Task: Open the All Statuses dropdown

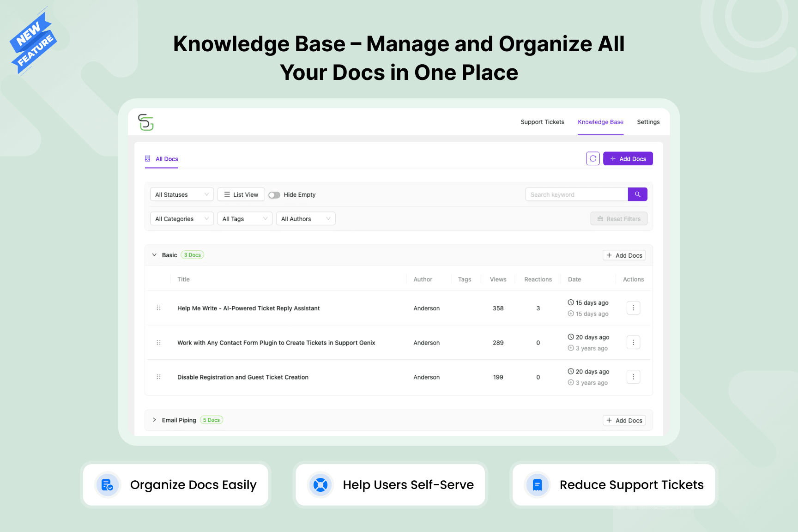Action: click(x=181, y=194)
